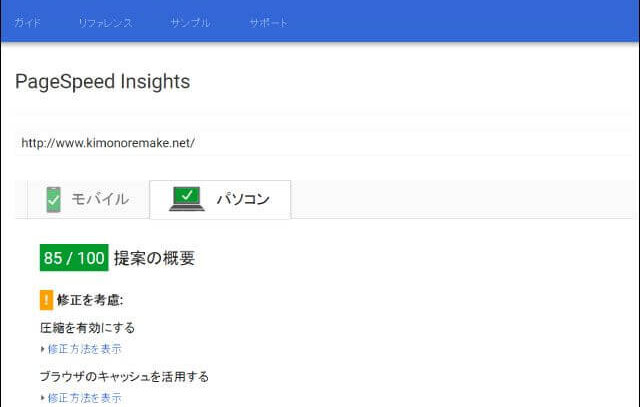640x407 pixels.
Task: Expand 修正方法を表示 under ブラウザのキャッシュを活用する
Action: (84, 397)
